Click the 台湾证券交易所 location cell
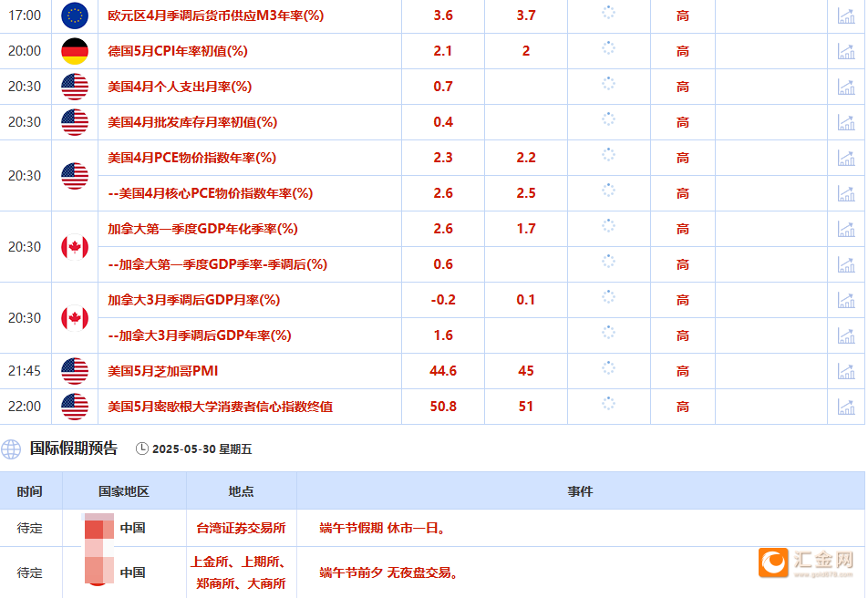The height and width of the screenshot is (598, 868). (x=243, y=528)
